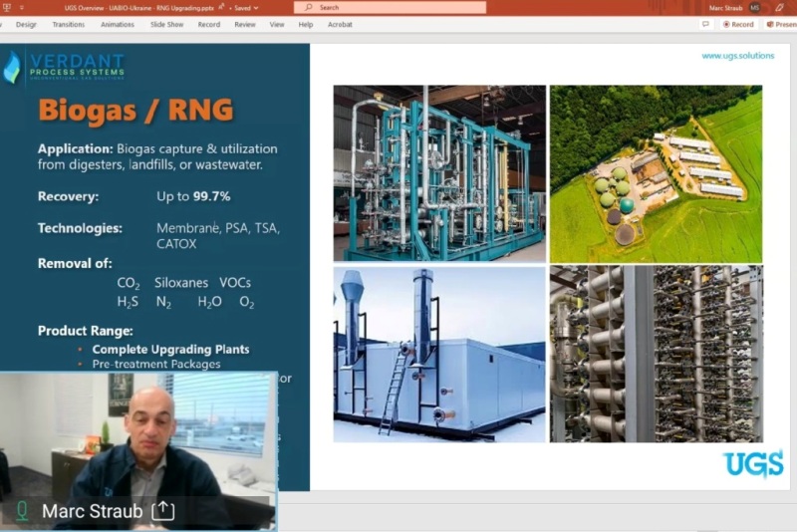The width and height of the screenshot is (797, 532).
Task: Click the www.ugs.solutions link on slide
Action: (737, 56)
